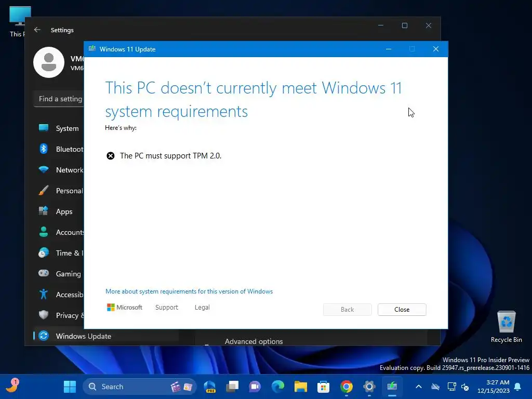Select System in Settings sidebar
The height and width of the screenshot is (399, 532).
coord(58,128)
